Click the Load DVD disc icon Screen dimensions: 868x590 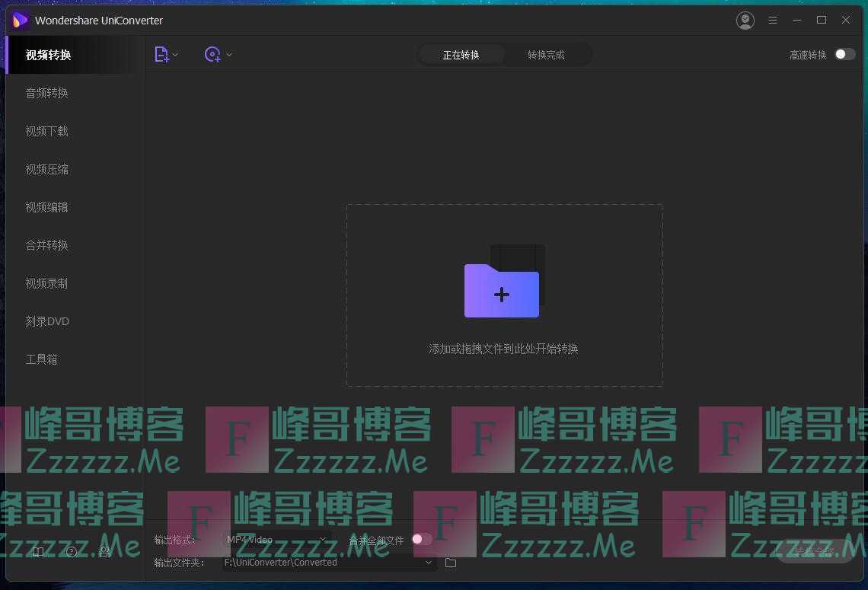pos(212,54)
